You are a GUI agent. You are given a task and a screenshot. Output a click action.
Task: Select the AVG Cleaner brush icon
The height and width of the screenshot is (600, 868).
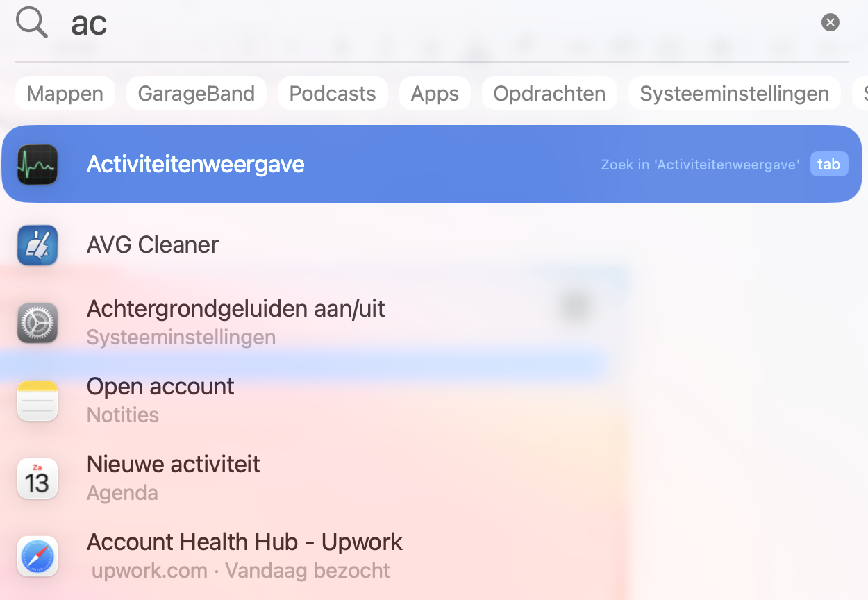(x=37, y=244)
